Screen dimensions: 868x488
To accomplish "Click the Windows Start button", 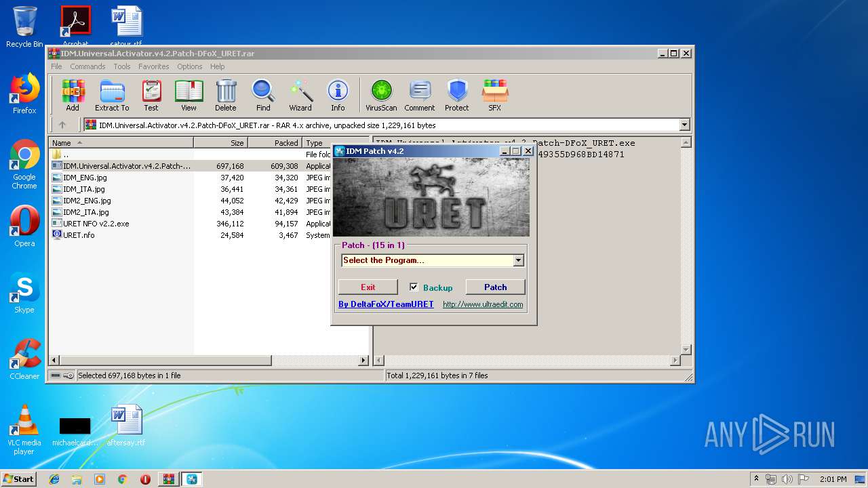I will [19, 479].
